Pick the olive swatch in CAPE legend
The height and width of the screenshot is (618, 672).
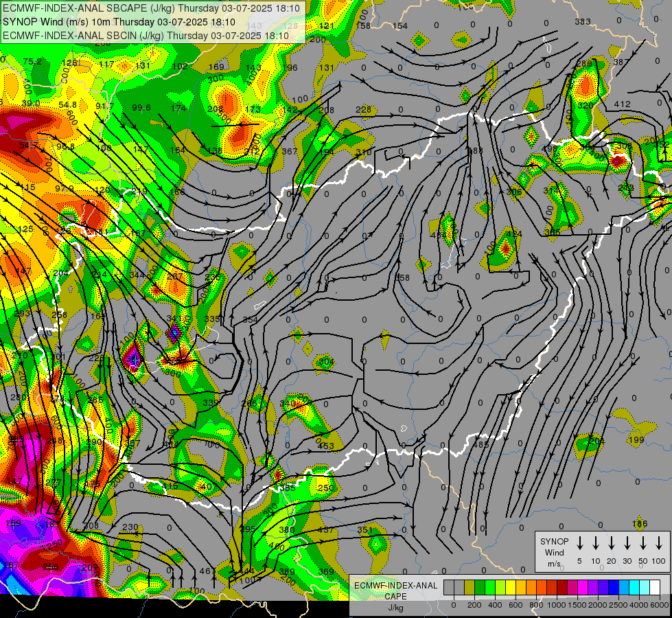(470, 587)
